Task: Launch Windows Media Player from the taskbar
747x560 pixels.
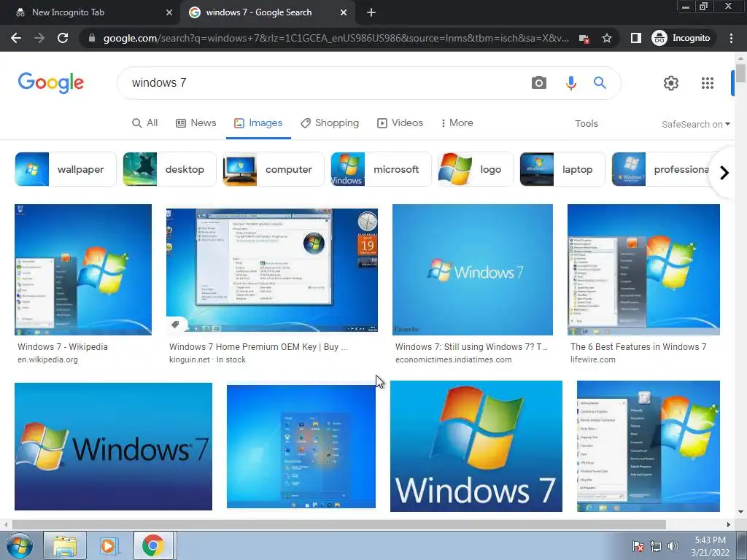Action: point(109,545)
